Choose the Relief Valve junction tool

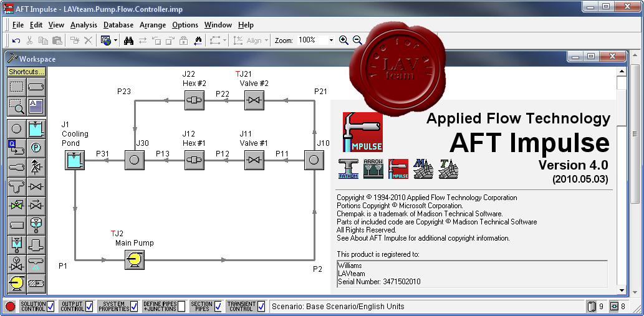pyautogui.click(x=37, y=168)
